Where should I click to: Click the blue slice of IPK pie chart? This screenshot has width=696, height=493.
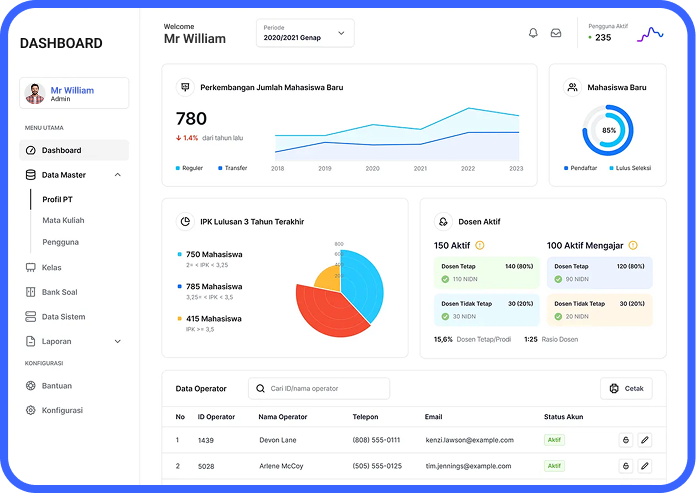tap(362, 284)
